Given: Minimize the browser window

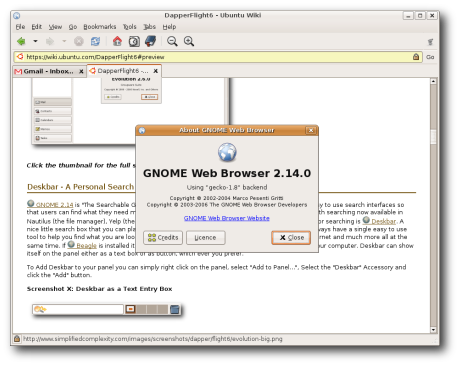Looking at the screenshot, I should (408, 16).
